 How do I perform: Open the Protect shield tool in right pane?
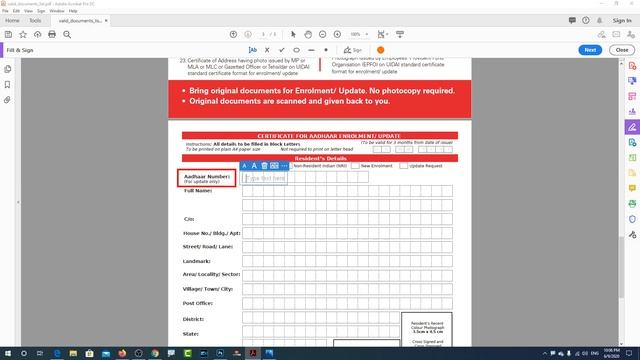632,219
